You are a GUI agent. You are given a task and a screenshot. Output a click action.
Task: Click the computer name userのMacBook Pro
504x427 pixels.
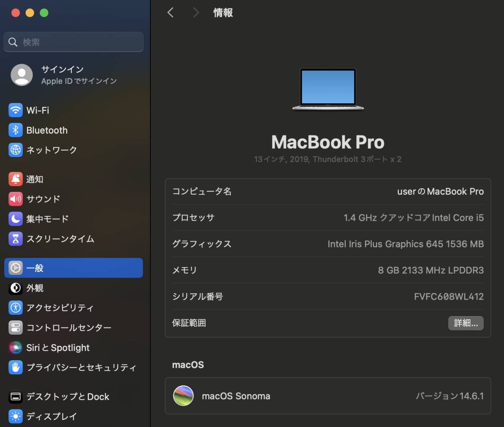click(x=441, y=191)
